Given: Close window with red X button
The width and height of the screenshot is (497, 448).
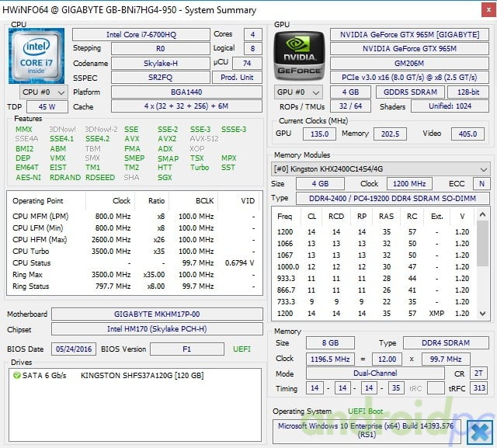Looking at the screenshot, I should [x=488, y=10].
